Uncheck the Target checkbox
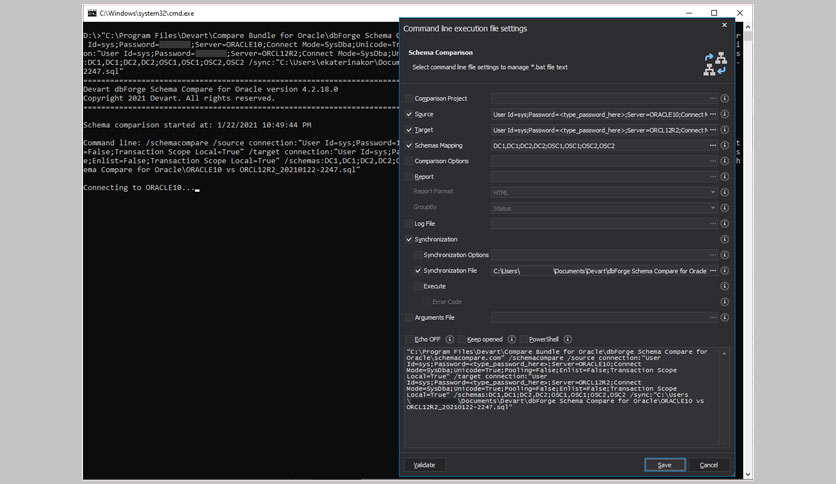836x484 pixels. (409, 130)
